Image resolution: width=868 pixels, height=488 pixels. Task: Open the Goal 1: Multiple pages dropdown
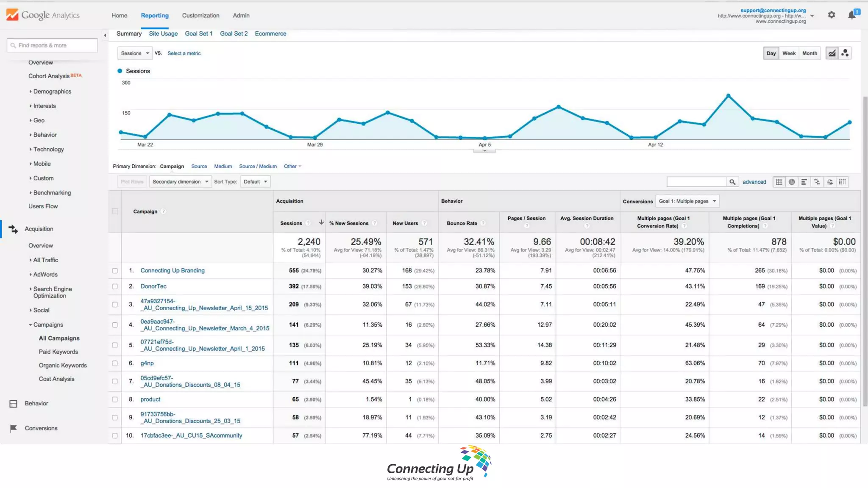click(687, 201)
